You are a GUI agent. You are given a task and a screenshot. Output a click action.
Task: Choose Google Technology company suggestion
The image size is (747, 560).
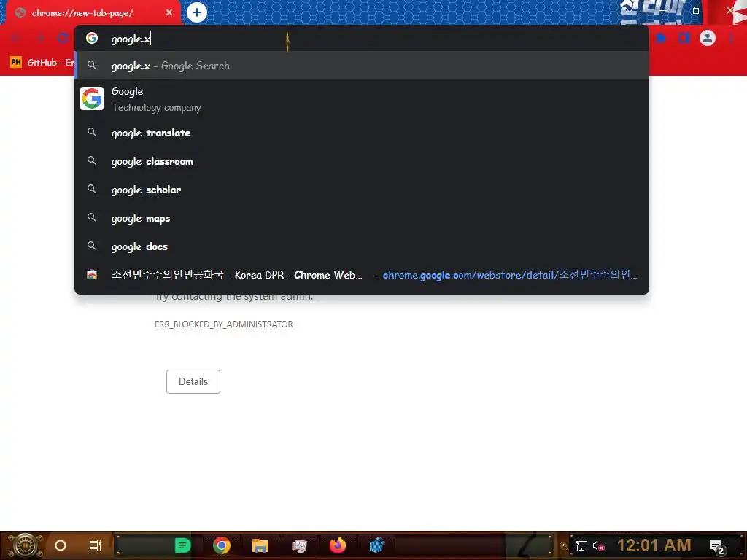(362, 99)
